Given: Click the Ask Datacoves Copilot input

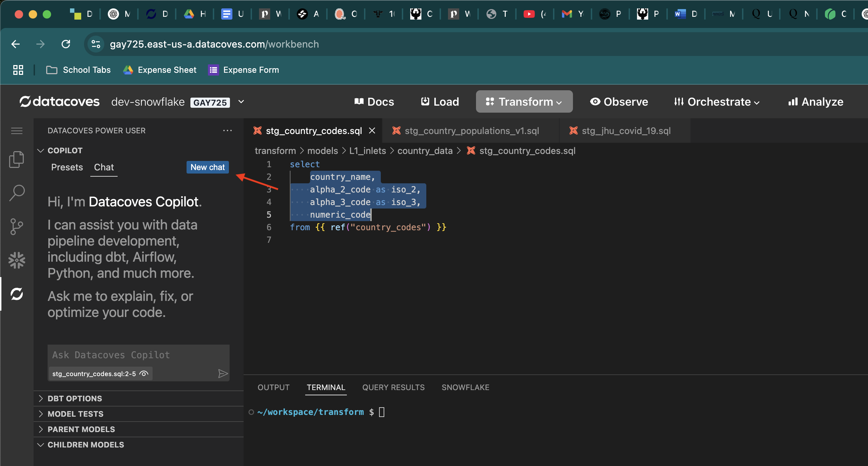Looking at the screenshot, I should tap(139, 355).
